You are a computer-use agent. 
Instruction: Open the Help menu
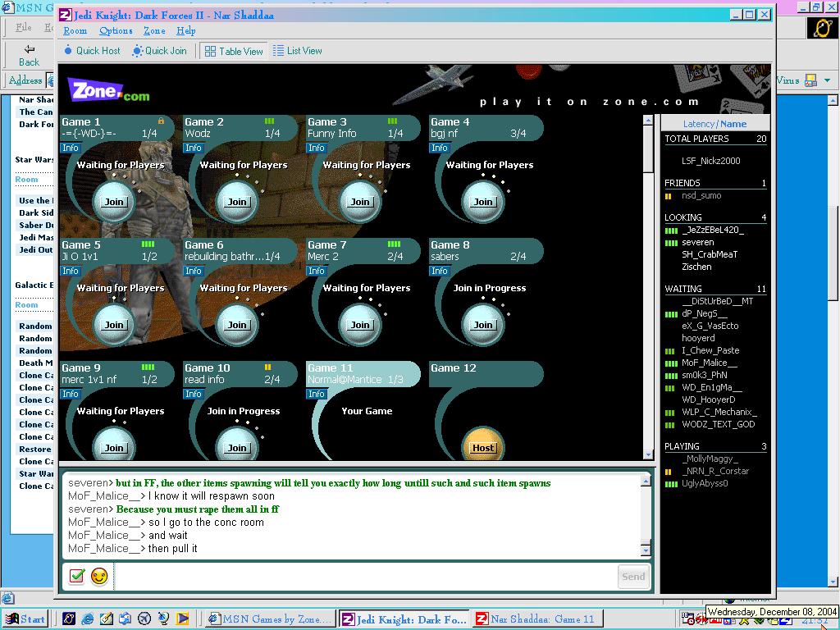[x=186, y=30]
